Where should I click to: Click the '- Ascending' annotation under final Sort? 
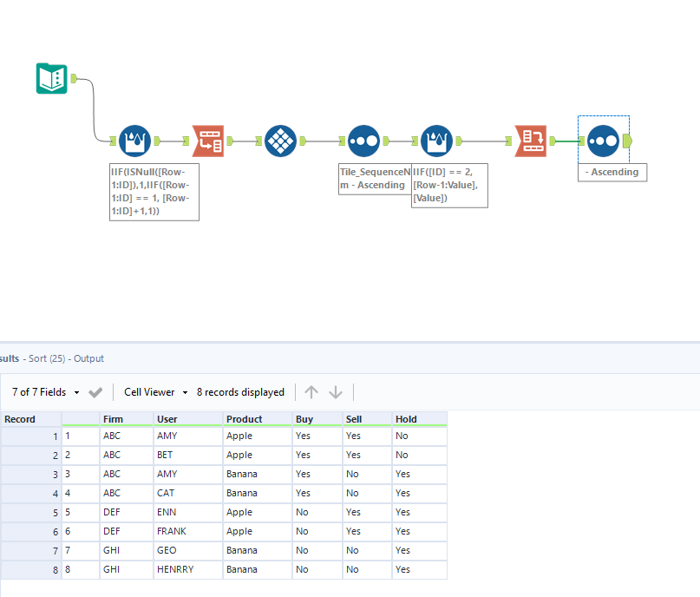[x=612, y=172]
